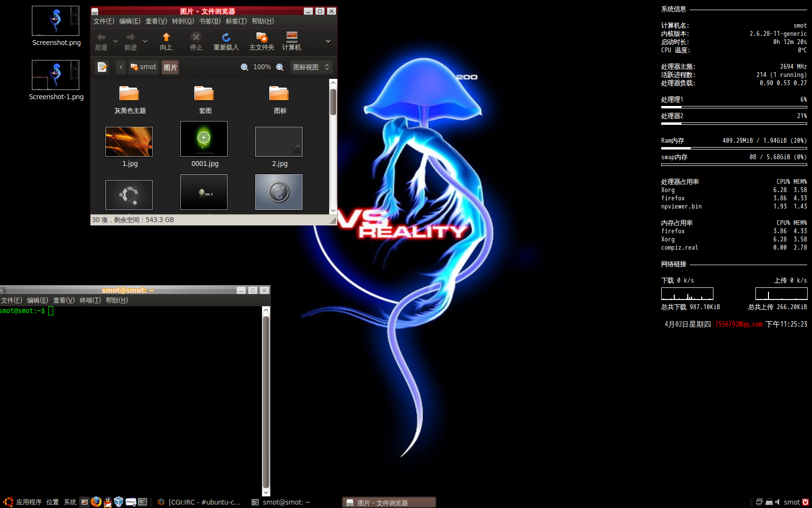Open 帮助(H) menu in terminal window
The image size is (812, 508).
point(117,300)
